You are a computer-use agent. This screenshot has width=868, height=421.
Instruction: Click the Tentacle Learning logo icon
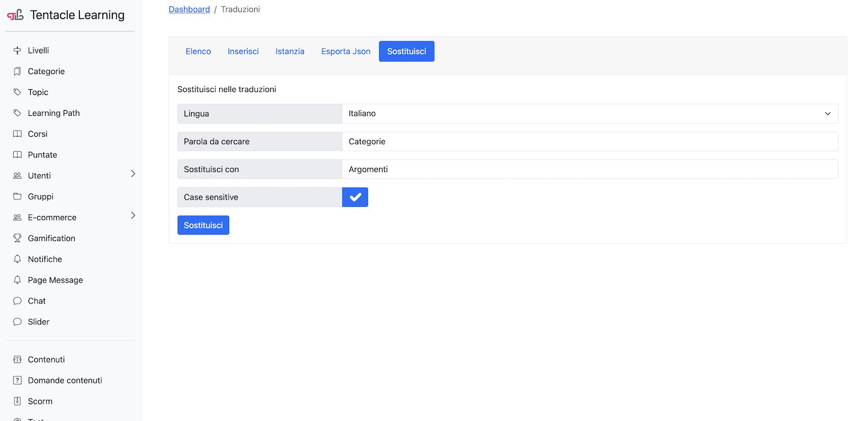16,15
